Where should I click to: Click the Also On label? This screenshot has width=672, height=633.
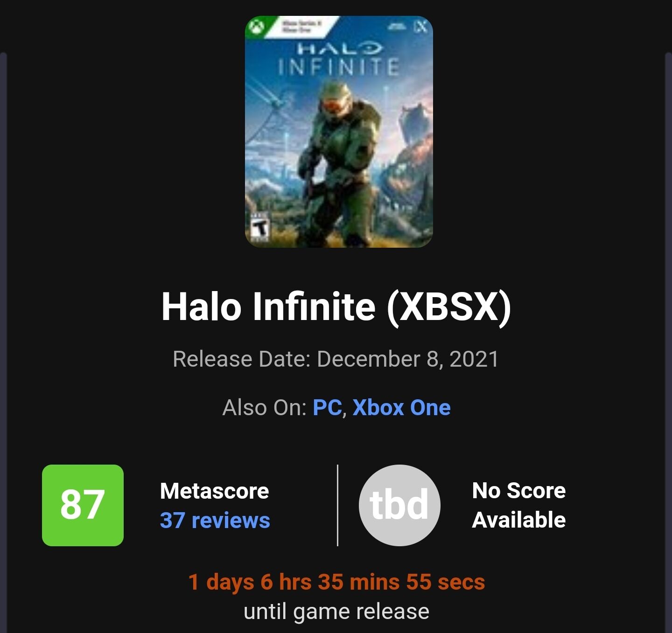264,408
